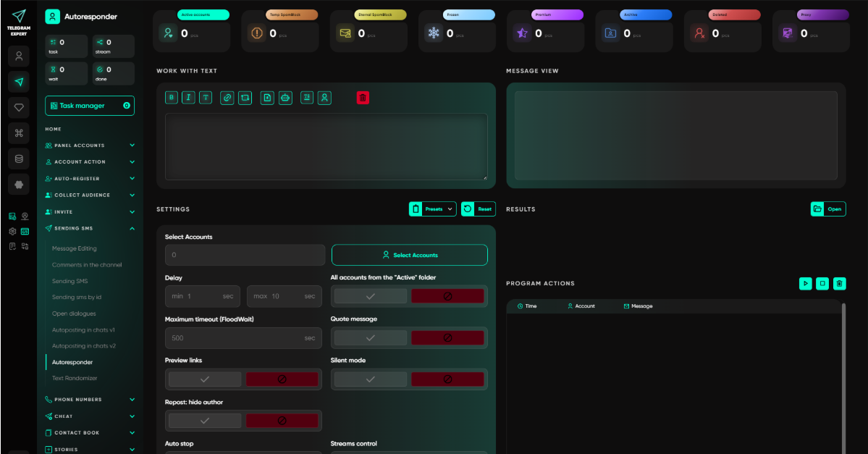Disable Quote message with red ban button
Image resolution: width=868 pixels, height=454 pixels.
click(447, 337)
